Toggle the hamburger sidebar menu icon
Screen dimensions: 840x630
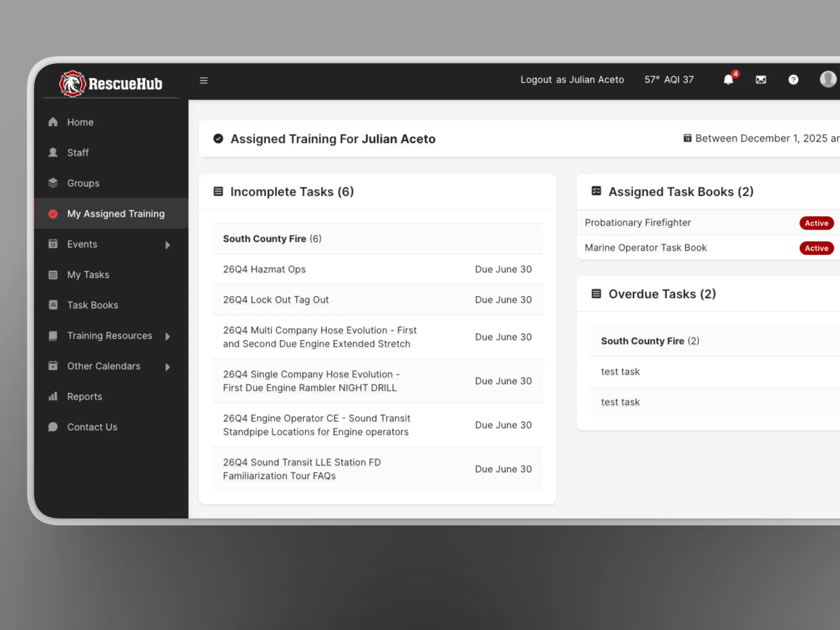[x=204, y=80]
